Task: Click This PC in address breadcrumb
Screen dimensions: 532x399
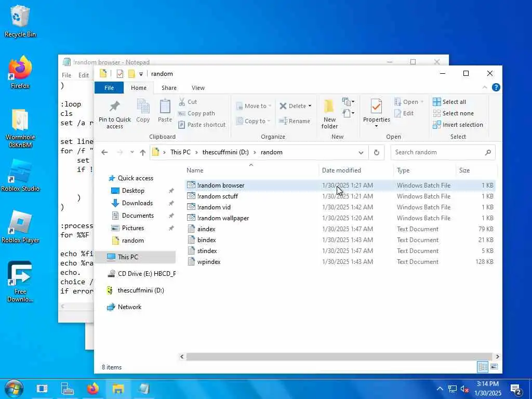Action: coord(180,152)
